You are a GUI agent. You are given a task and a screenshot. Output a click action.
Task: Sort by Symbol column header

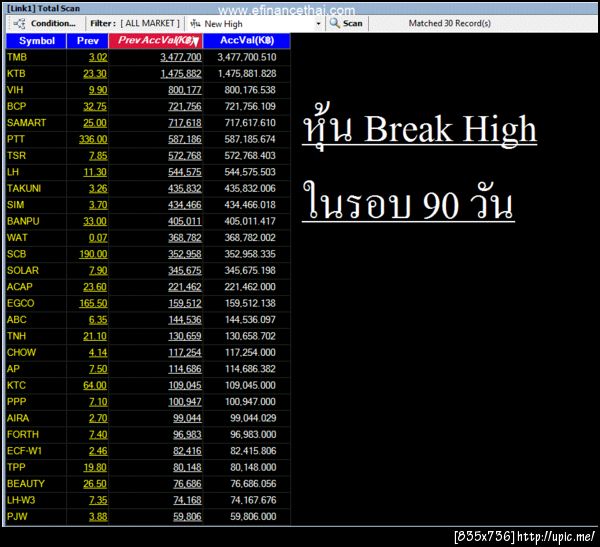click(x=36, y=41)
